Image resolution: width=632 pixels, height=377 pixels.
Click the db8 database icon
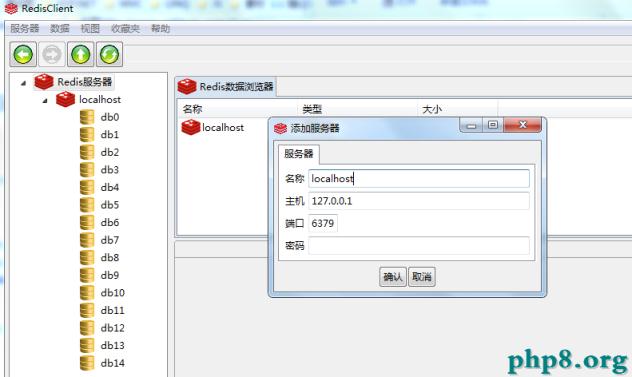(x=87, y=258)
